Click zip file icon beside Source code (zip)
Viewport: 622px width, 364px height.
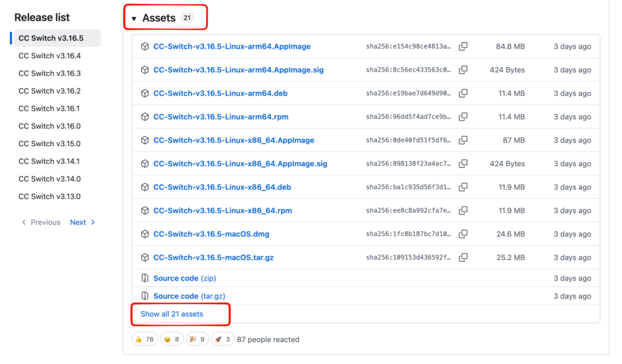145,278
